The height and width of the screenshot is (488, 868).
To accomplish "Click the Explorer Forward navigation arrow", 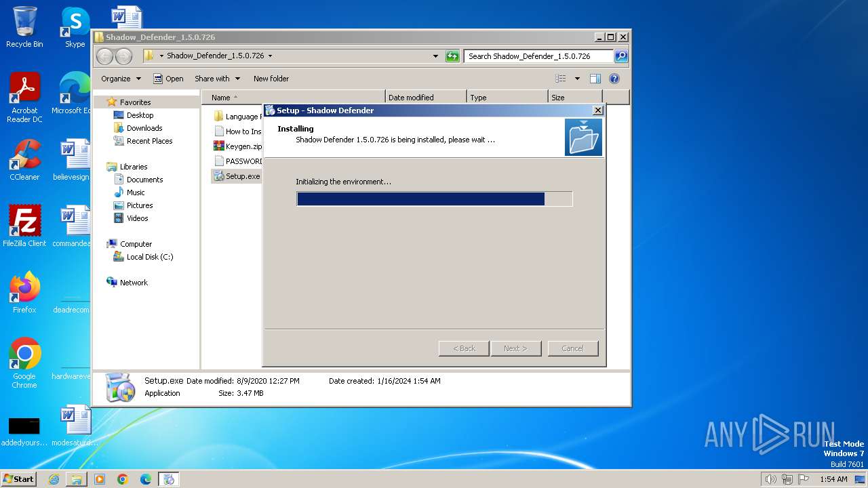I will click(x=123, y=56).
